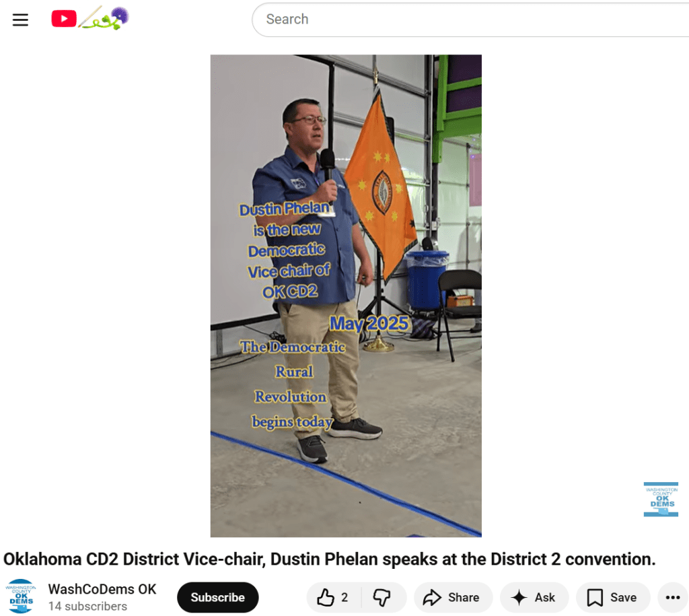Click the 14 subscribers count
Viewport: 689px width, 616px height.
pos(88,607)
